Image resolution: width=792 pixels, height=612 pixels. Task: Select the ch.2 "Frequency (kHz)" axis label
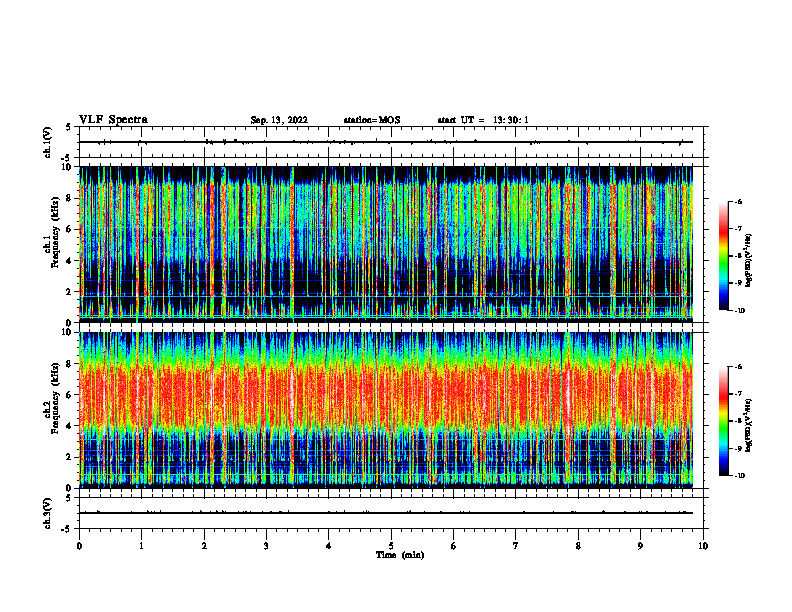tap(55, 398)
